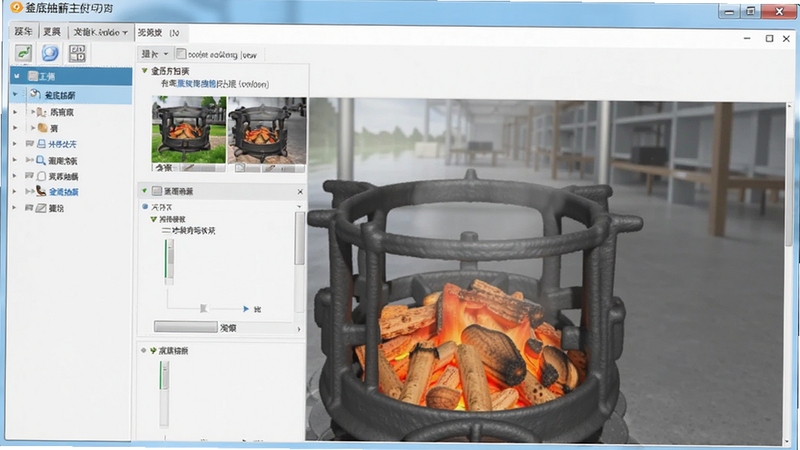Collapse the arrow beside the stopwatch-icon row
Screen dimensions: 800x450
(x=15, y=94)
